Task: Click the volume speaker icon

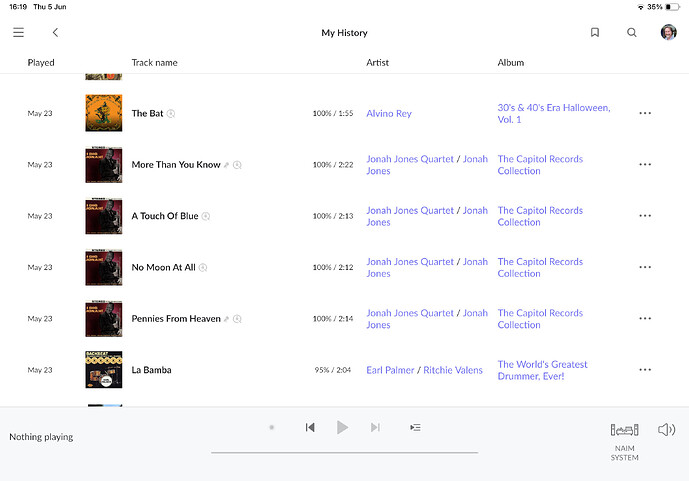Action: coord(666,430)
